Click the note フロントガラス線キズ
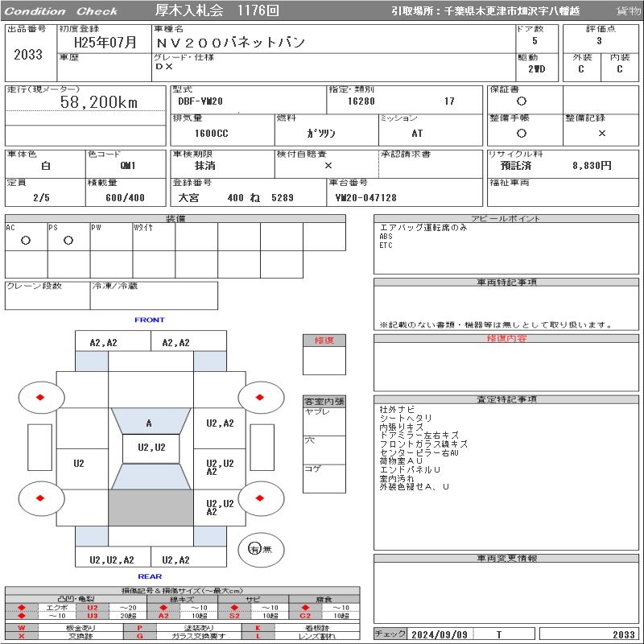Screen dimensions: 644x644 (x=423, y=444)
